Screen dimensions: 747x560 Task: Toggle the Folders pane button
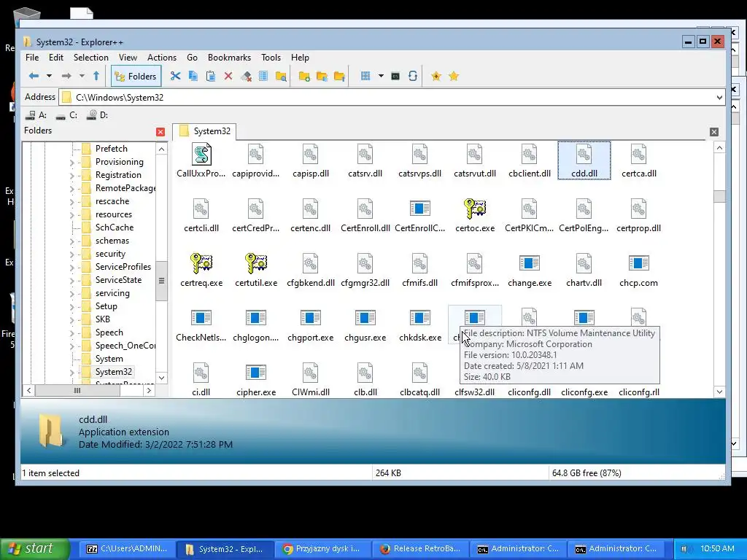(136, 76)
